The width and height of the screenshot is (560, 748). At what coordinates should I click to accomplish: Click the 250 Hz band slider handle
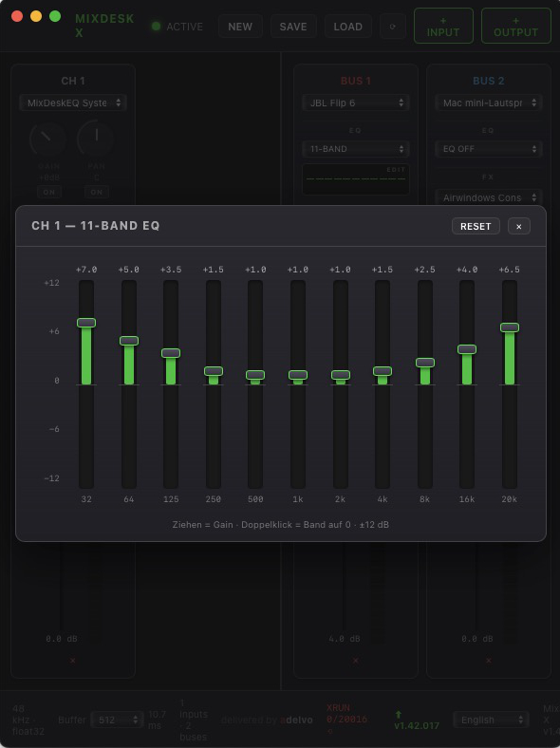click(x=214, y=370)
